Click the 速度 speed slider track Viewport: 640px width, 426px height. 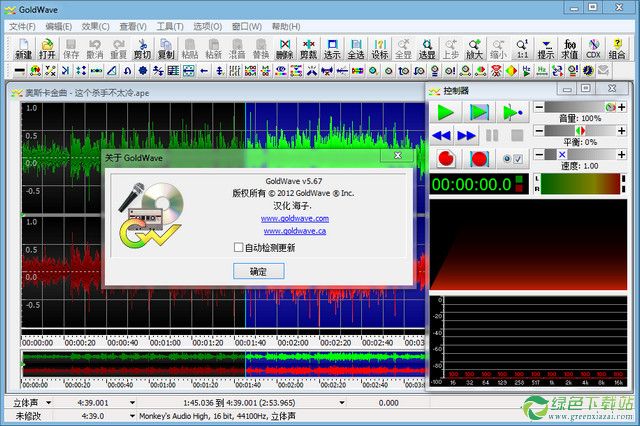coord(580,154)
